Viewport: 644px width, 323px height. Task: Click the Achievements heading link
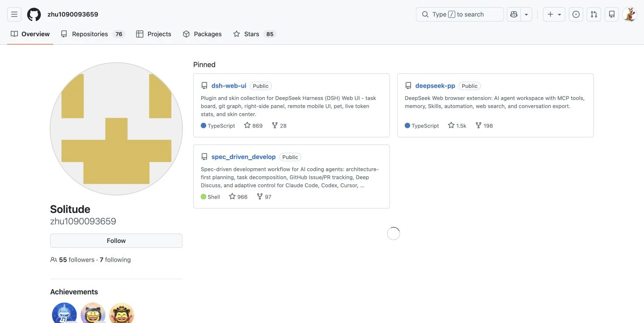coord(74,292)
